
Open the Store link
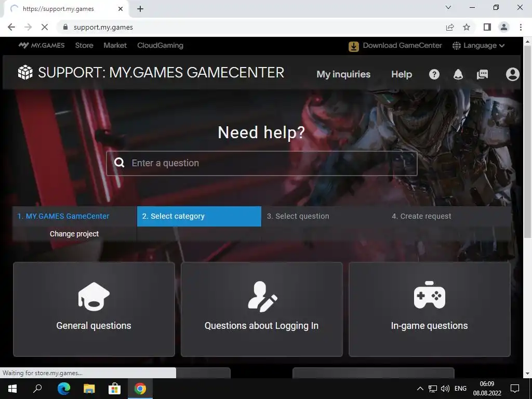point(84,45)
